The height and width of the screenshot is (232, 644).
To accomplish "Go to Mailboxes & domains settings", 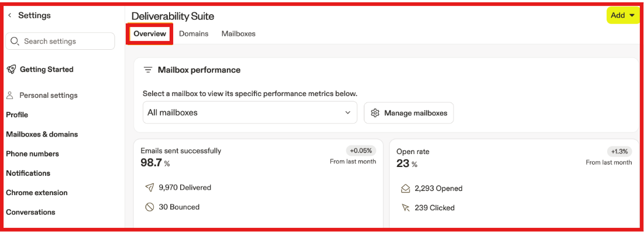I will pos(42,134).
